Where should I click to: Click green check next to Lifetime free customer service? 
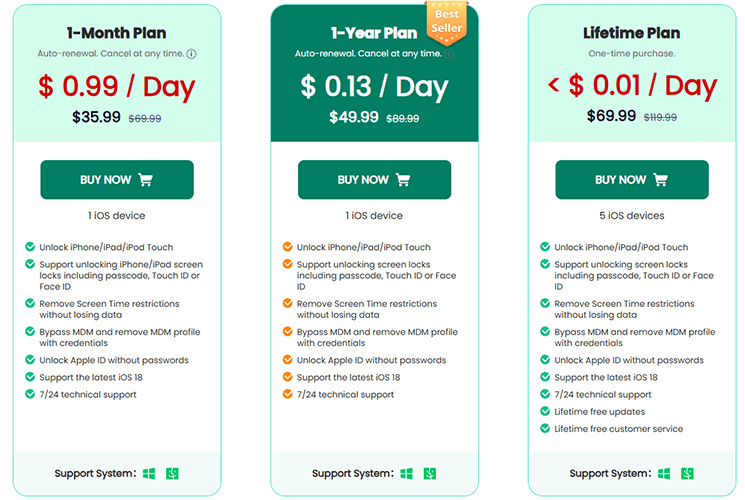(545, 428)
